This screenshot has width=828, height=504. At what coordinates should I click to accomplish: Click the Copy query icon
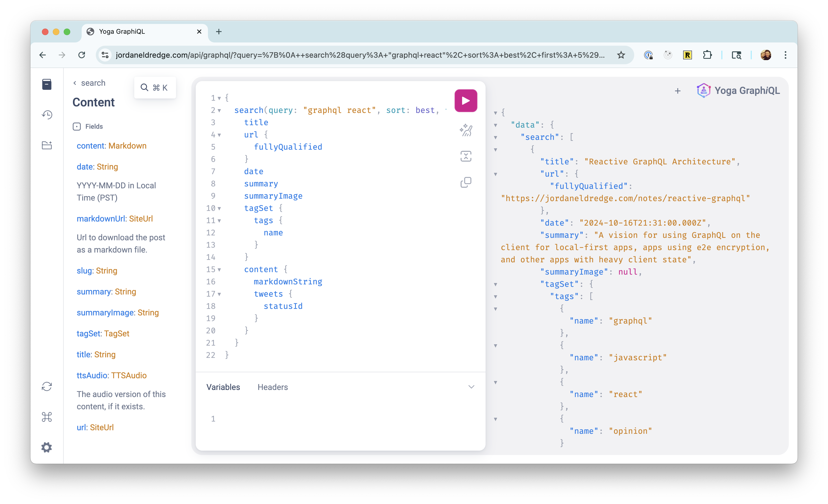point(466,182)
